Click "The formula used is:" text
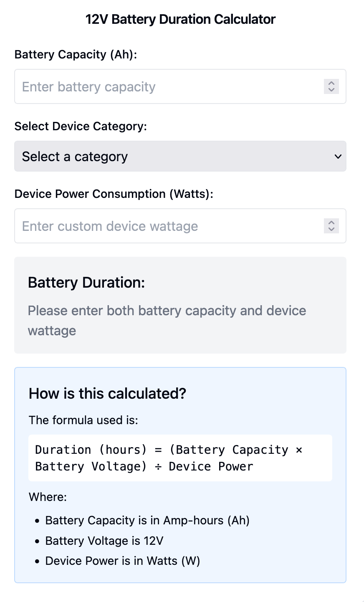 [83, 420]
